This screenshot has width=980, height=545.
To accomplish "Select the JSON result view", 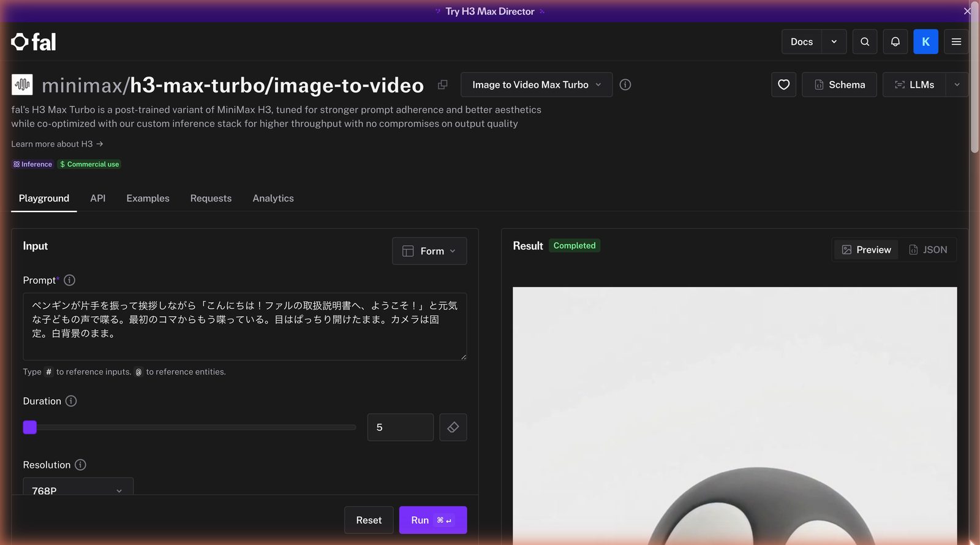I will coord(928,250).
